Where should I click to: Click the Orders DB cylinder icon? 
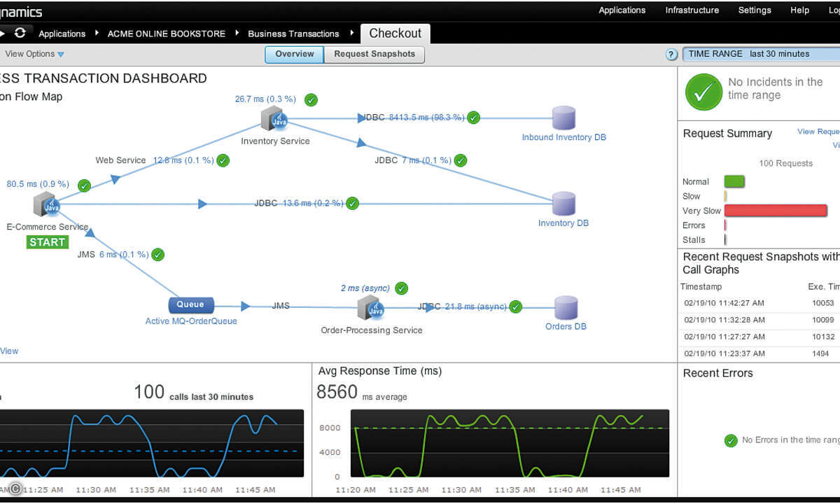tap(566, 308)
